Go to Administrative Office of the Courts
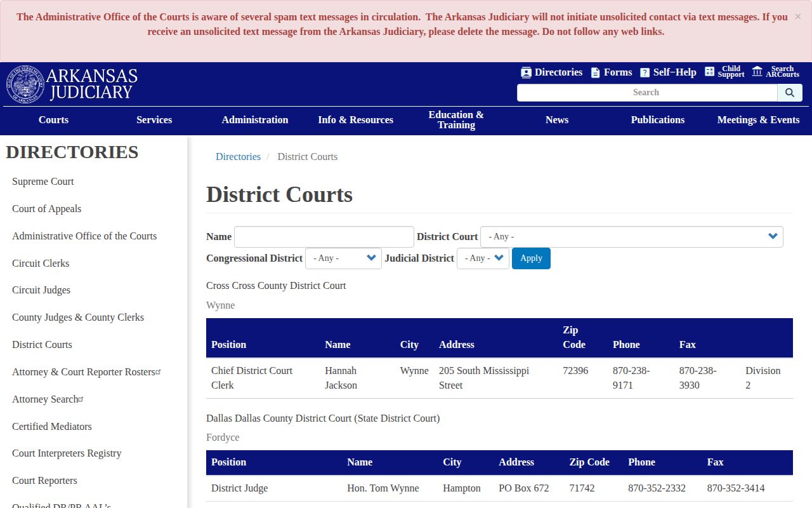Screen dimensions: 812x508 (x=84, y=236)
